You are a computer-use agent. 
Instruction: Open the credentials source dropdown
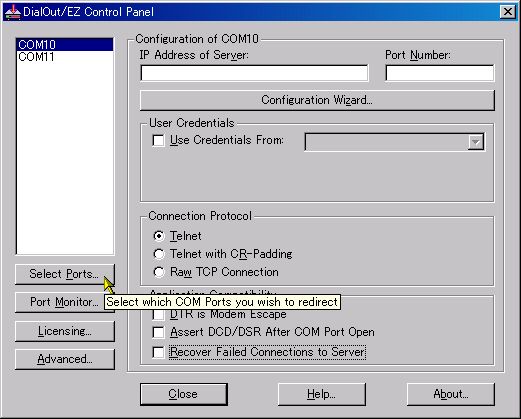(475, 142)
